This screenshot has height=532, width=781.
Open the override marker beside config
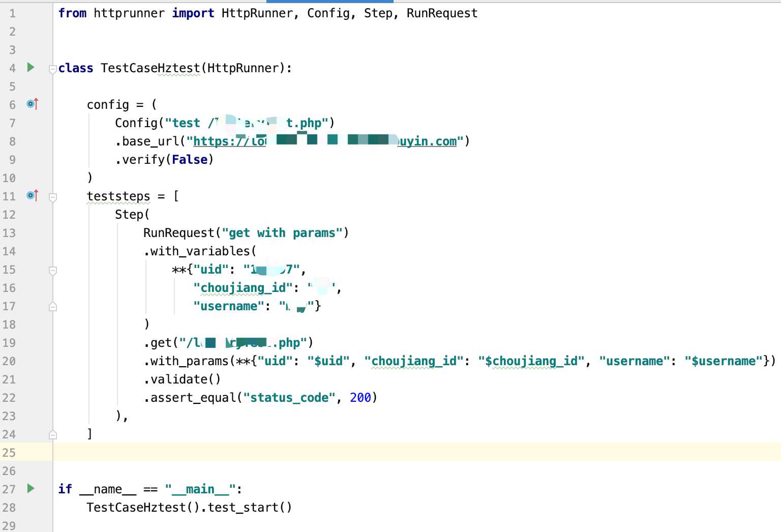[x=33, y=104]
